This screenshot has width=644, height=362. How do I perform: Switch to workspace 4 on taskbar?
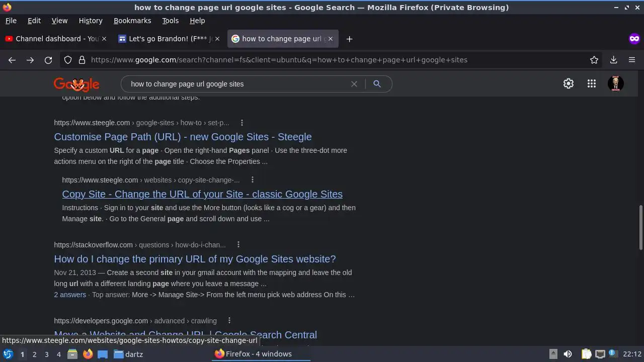[x=58, y=354]
